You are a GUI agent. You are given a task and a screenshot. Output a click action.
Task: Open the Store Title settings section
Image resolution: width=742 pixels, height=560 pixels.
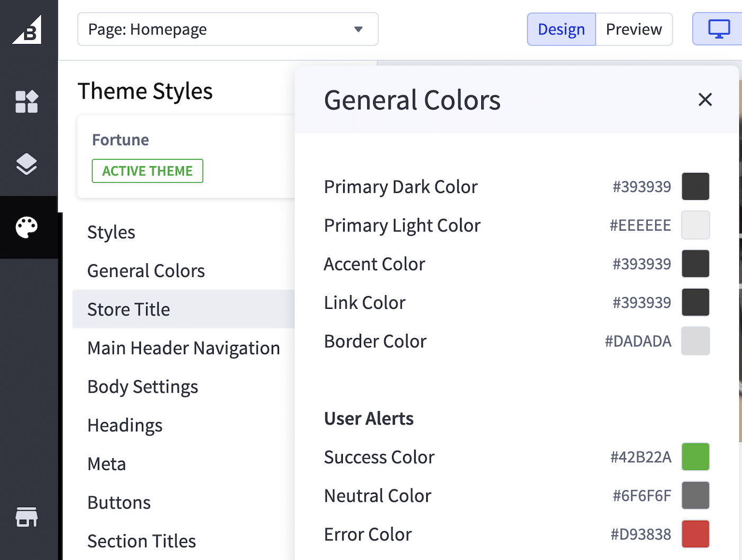coord(129,309)
